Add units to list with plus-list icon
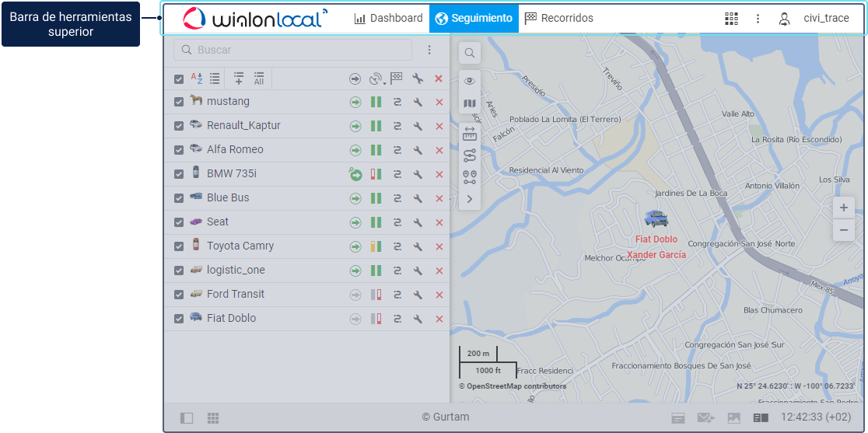The width and height of the screenshot is (868, 433). 239,79
